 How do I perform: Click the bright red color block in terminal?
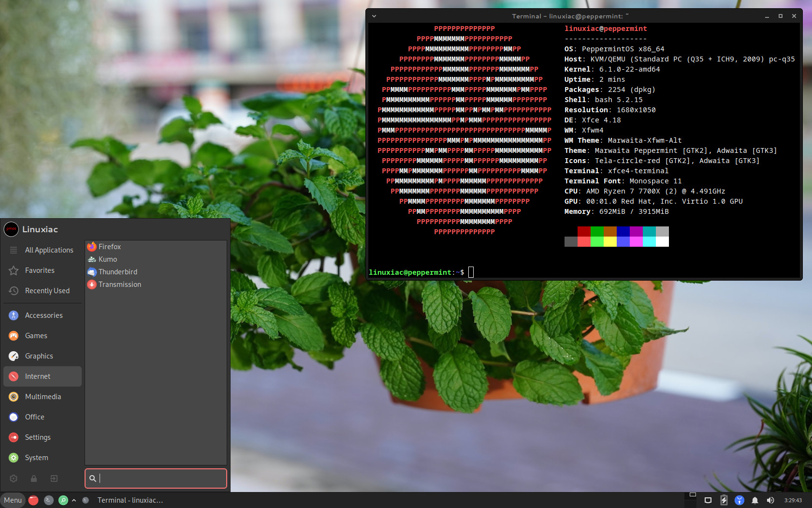584,241
